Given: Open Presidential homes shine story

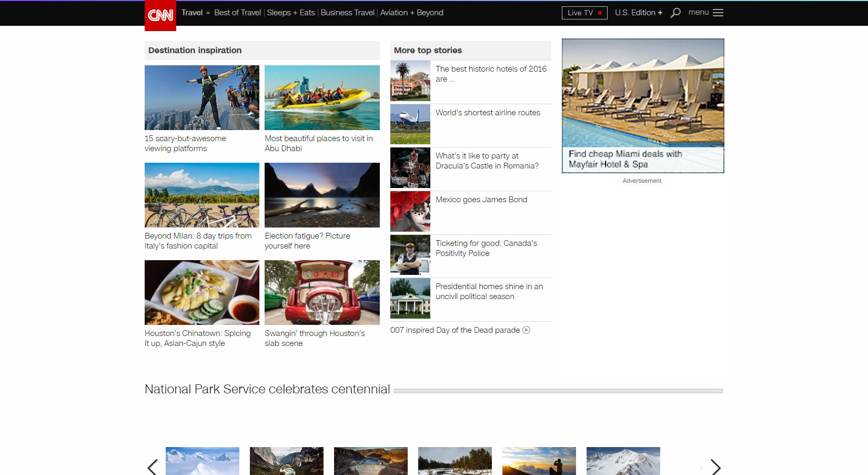Looking at the screenshot, I should point(489,291).
